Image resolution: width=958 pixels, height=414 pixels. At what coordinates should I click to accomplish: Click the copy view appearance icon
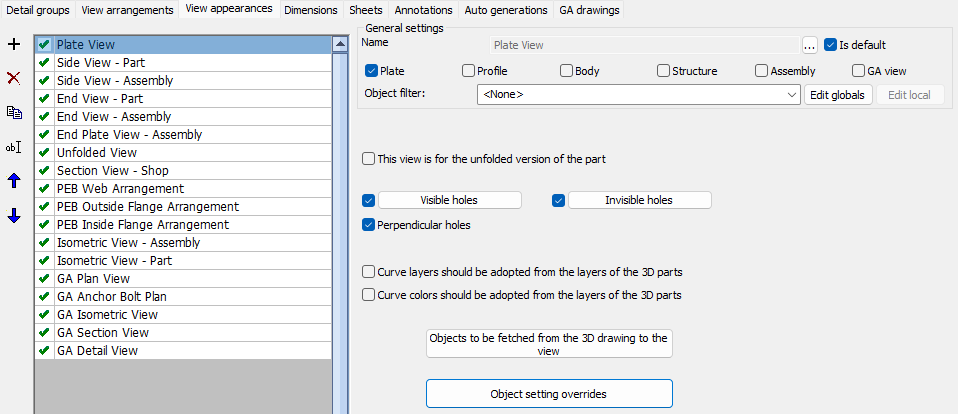pos(14,112)
